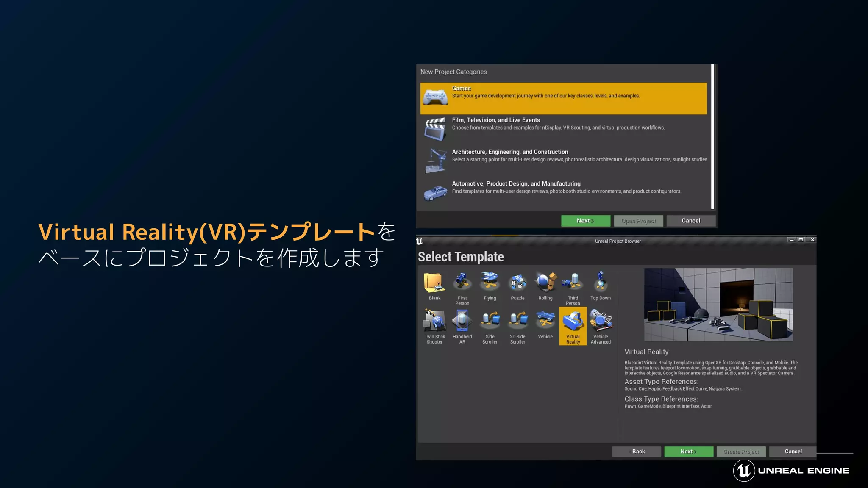Viewport: 868px width, 488px height.
Task: Choose the First Person template
Action: [x=462, y=288]
